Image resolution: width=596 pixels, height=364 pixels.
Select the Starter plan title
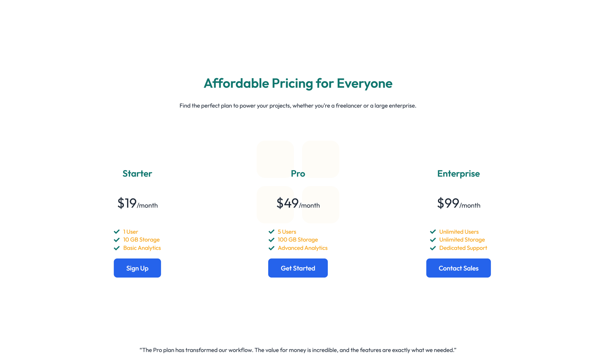[137, 173]
